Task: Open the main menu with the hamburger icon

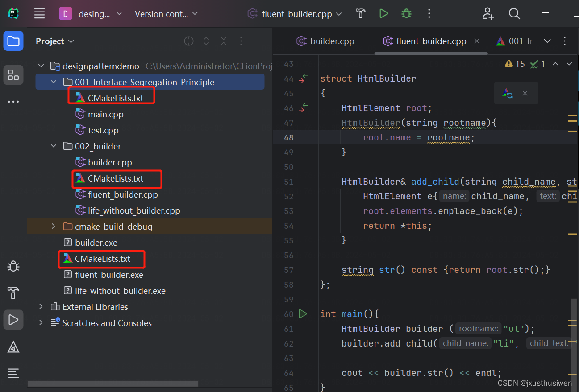Action: 39,13
